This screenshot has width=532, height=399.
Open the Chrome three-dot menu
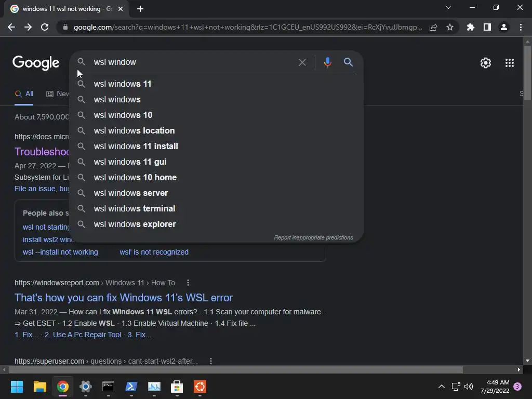pos(521,27)
